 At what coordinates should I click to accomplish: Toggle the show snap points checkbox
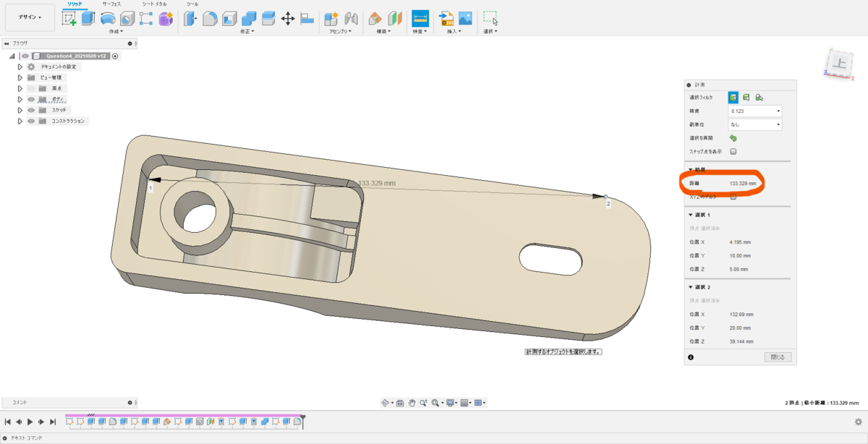coord(733,151)
